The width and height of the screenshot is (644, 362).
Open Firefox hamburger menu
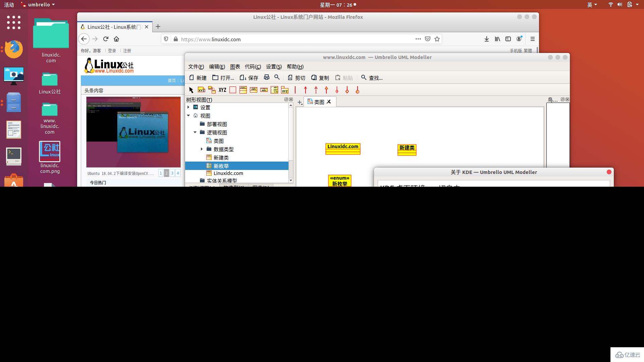pos(532,39)
